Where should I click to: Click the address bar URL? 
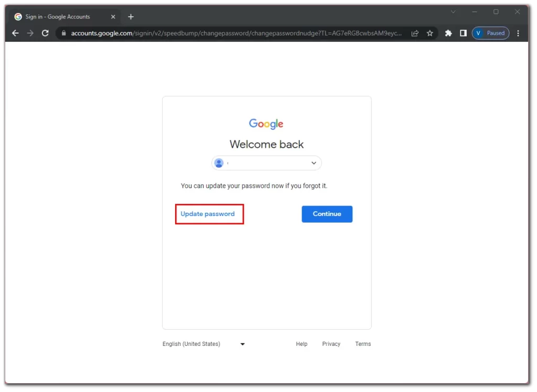point(236,33)
